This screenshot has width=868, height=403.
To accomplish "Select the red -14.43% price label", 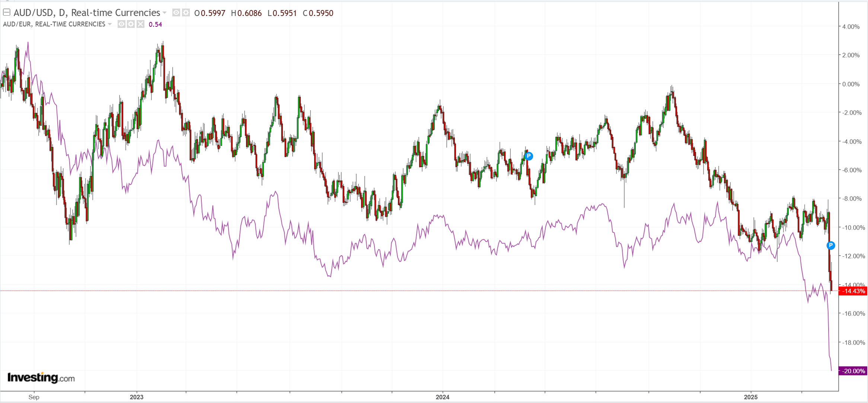I will (853, 291).
